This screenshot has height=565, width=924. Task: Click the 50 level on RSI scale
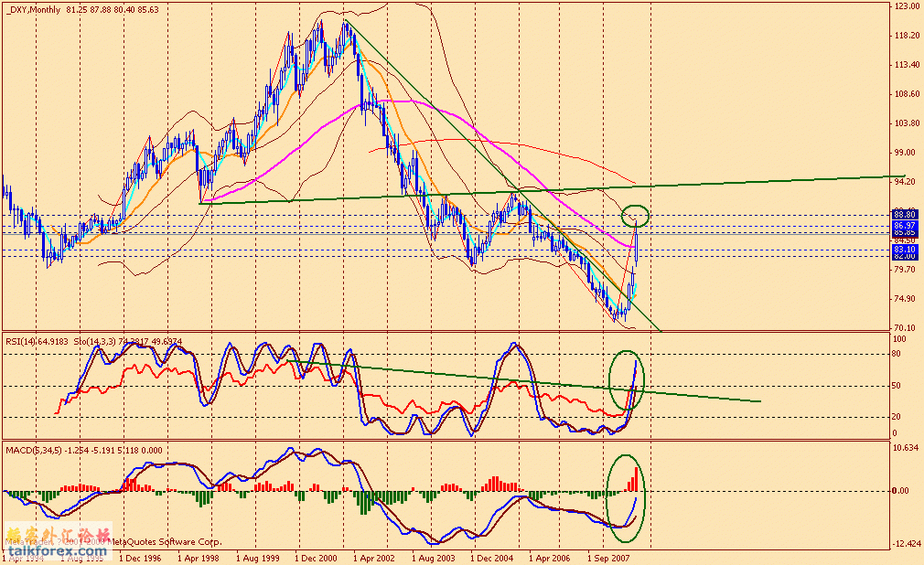coord(897,386)
